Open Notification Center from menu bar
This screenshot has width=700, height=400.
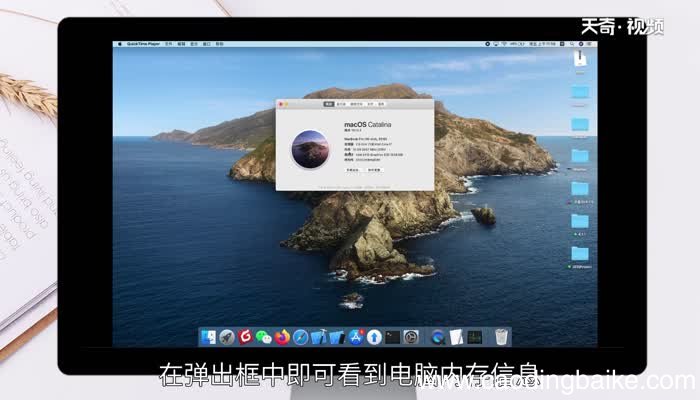[589, 44]
